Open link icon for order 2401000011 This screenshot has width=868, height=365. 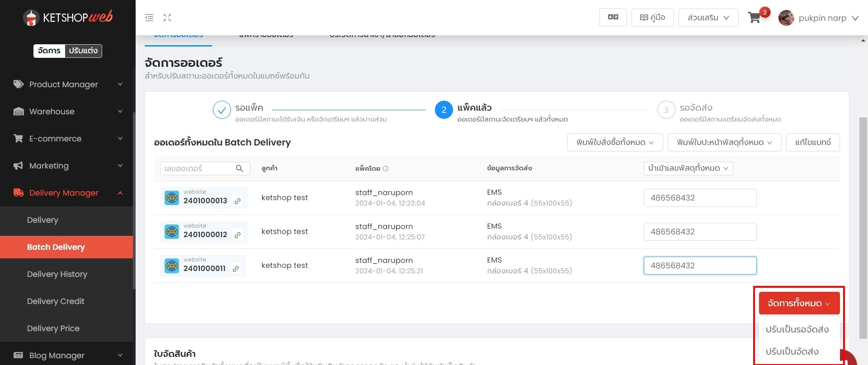pyautogui.click(x=236, y=269)
